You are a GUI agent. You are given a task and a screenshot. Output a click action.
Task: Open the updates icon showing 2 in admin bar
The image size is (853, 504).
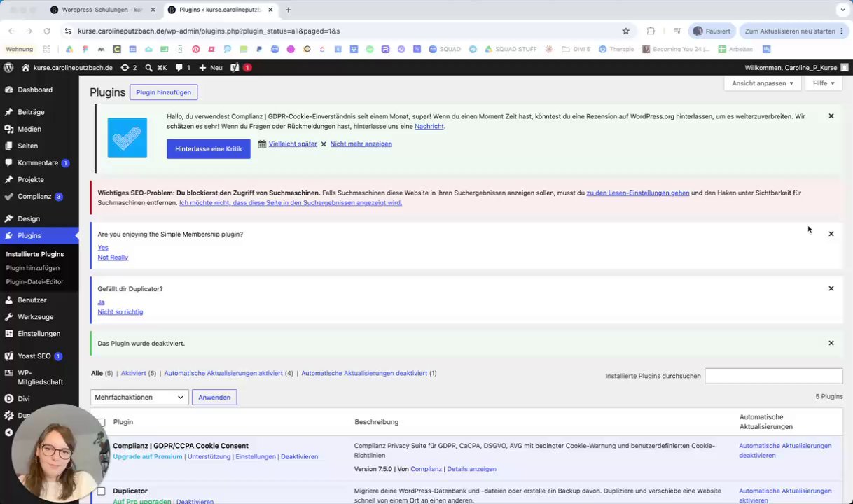128,68
